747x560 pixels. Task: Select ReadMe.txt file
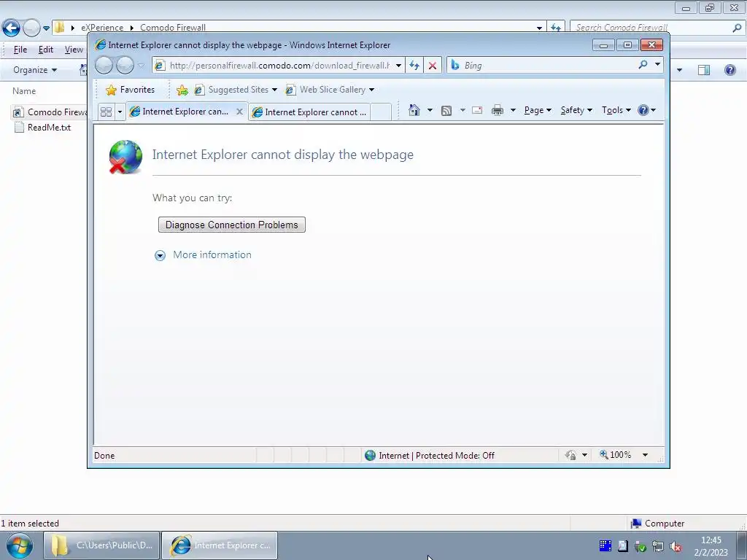[x=42, y=127]
